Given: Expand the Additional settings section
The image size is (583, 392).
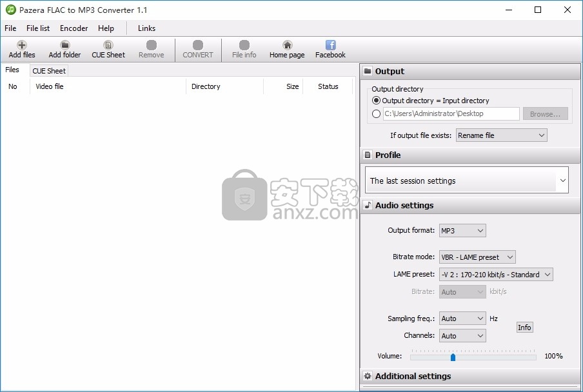Looking at the screenshot, I should click(x=470, y=376).
